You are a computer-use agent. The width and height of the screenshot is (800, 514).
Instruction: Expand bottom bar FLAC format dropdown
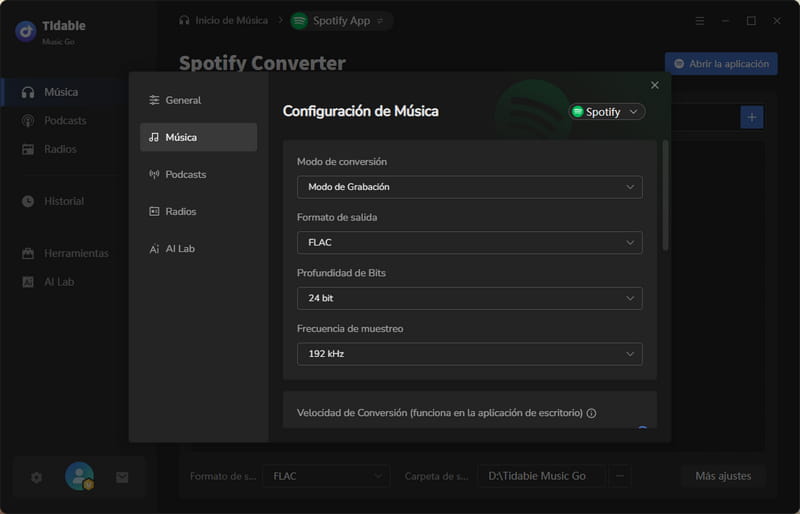(x=326, y=476)
